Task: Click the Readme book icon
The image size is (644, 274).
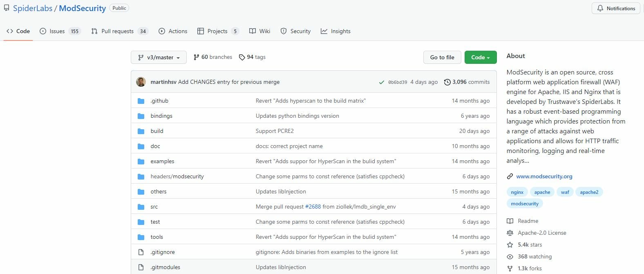Action: [510, 221]
